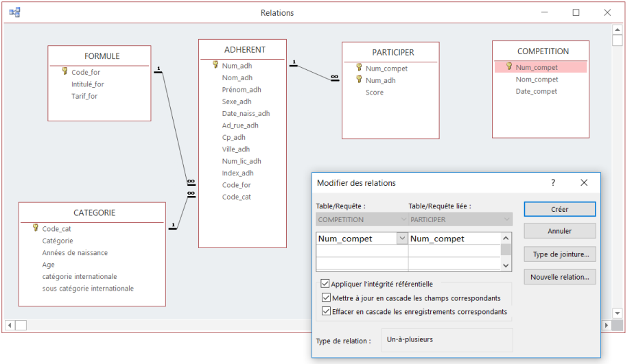This screenshot has width=634, height=364.
Task: Click the key icon beside Num_adh in PARTICIPER
Action: [x=359, y=80]
